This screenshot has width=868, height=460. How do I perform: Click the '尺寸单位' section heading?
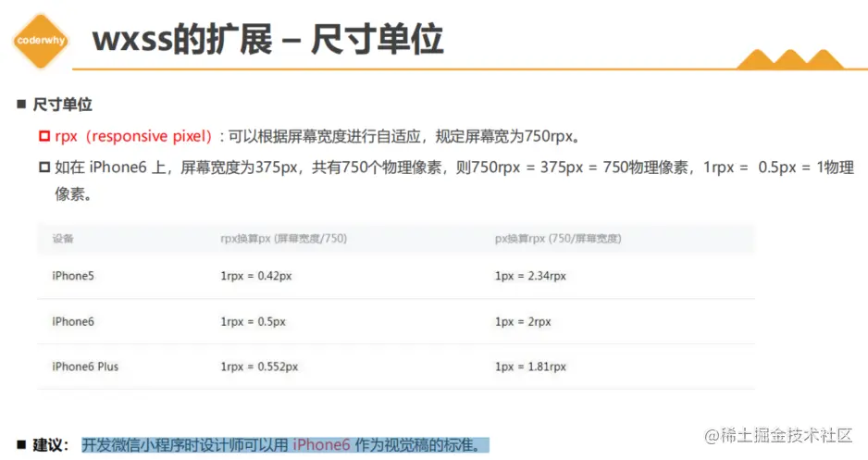pyautogui.click(x=62, y=105)
